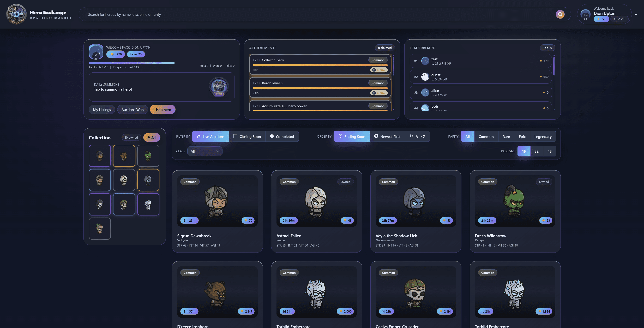This screenshot has height=328, width=644.
Task: Click the XP progress bar
Action: (x=131, y=63)
